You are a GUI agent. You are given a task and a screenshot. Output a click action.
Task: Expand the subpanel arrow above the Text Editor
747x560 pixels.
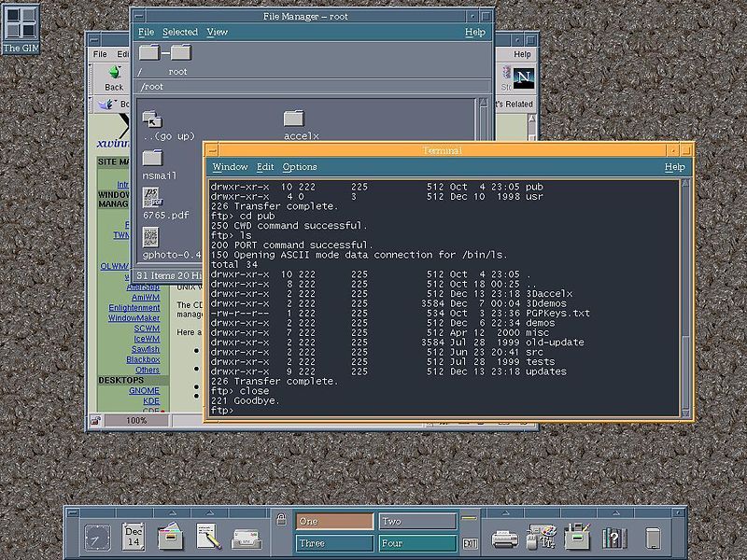pyautogui.click(x=208, y=512)
